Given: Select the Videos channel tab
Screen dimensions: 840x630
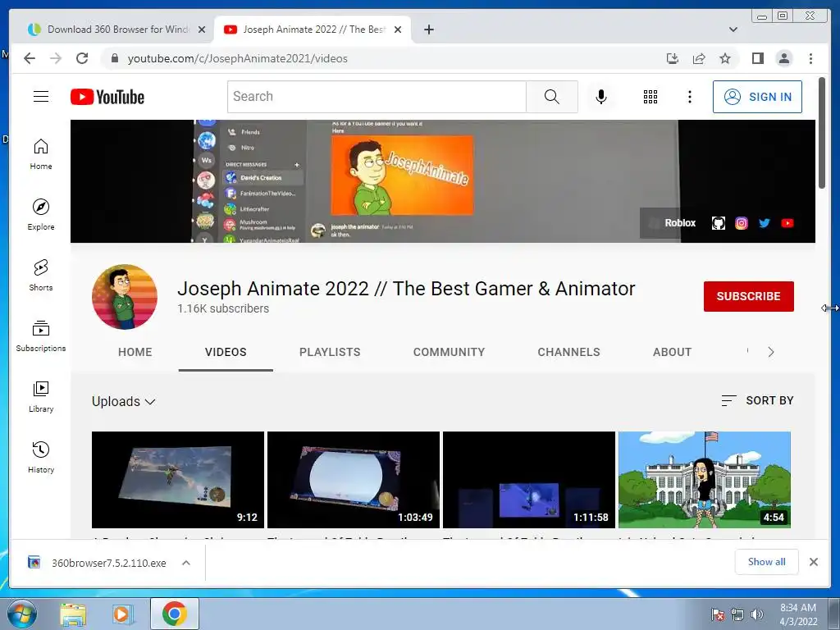Looking at the screenshot, I should coord(226,352).
